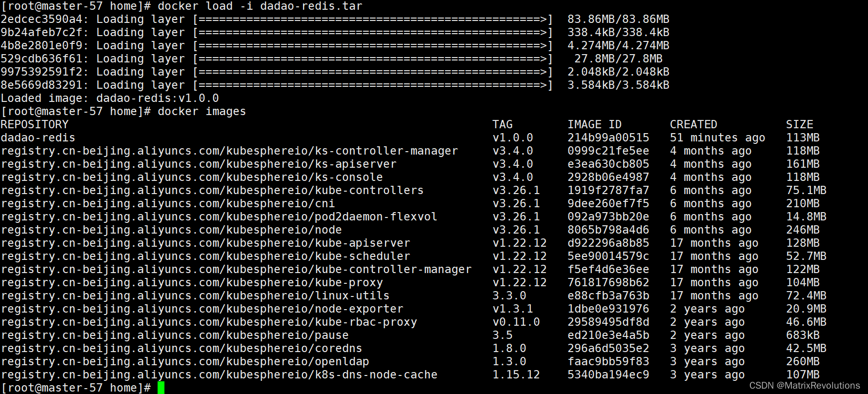The height and width of the screenshot is (394, 868).
Task: Click the 14.8MB size value
Action: click(806, 217)
